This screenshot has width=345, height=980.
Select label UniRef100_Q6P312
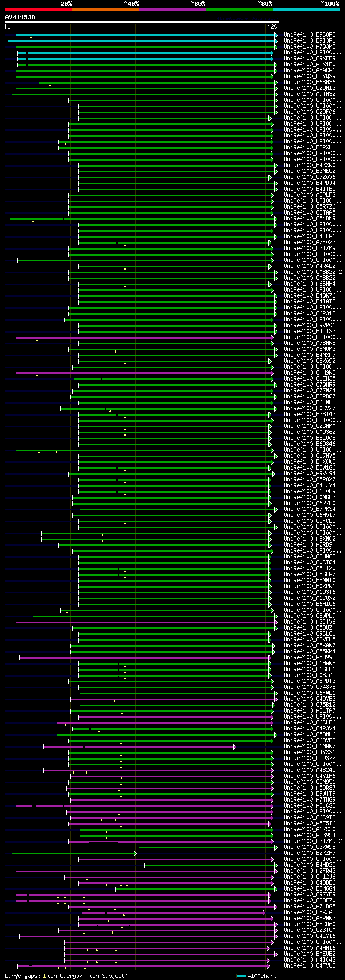point(309,313)
